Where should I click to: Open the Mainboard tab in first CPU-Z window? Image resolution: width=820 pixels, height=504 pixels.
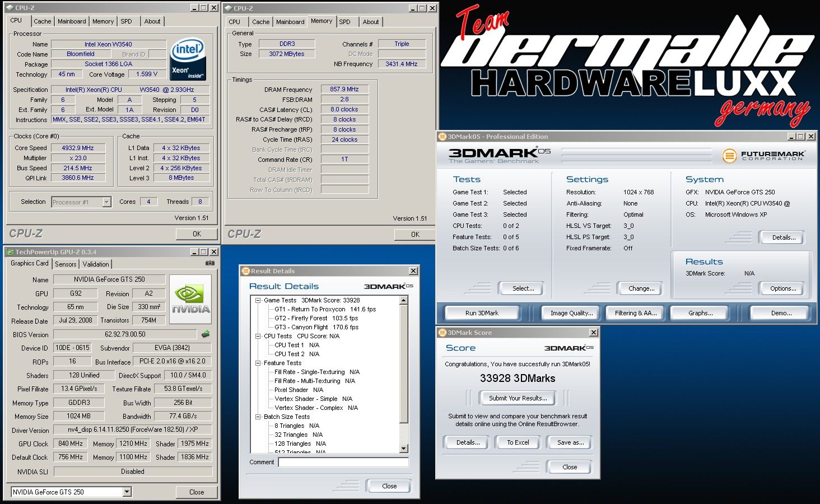point(72,21)
